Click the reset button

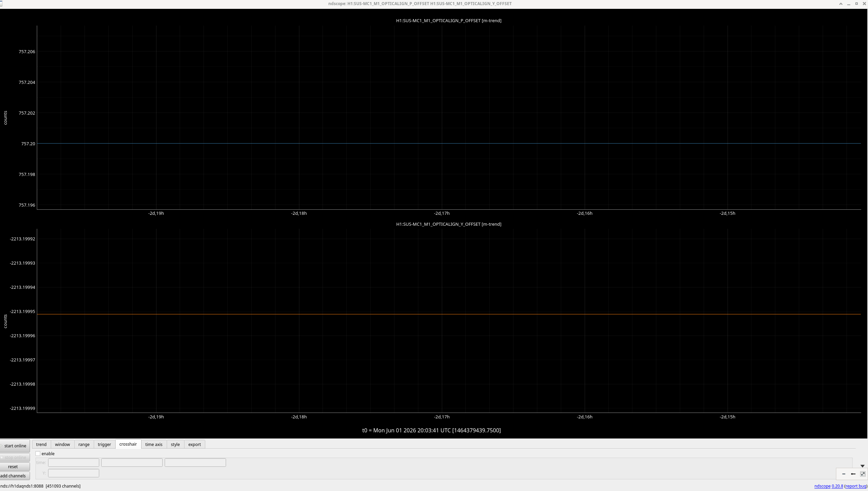point(15,466)
